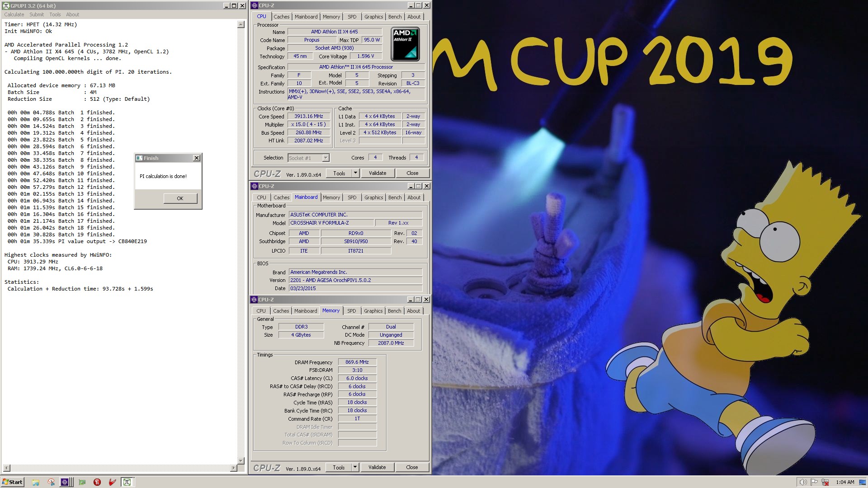This screenshot has width=868, height=488.
Task: Launch Snipping Tool from the taskbar
Action: 51,482
